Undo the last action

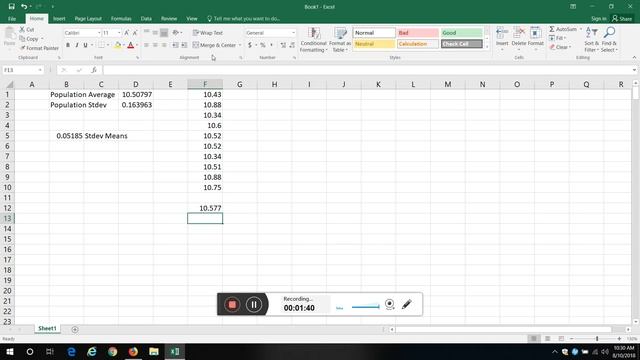point(24,7)
